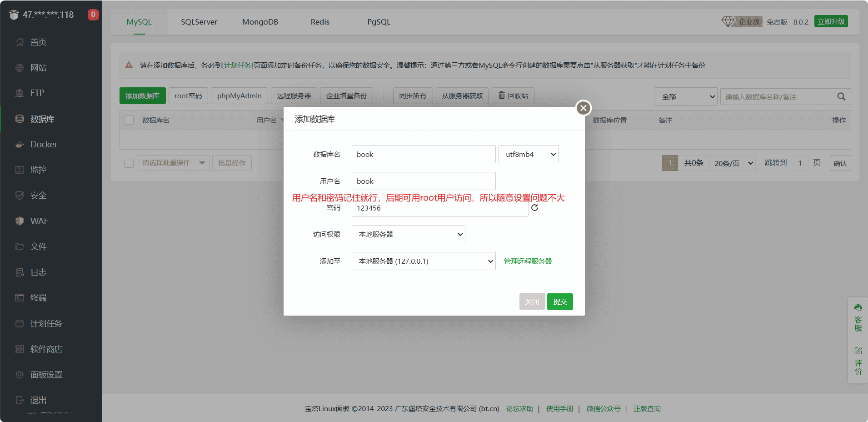The height and width of the screenshot is (422, 868).
Task: Switch to the MongoDB tab
Action: click(x=260, y=21)
